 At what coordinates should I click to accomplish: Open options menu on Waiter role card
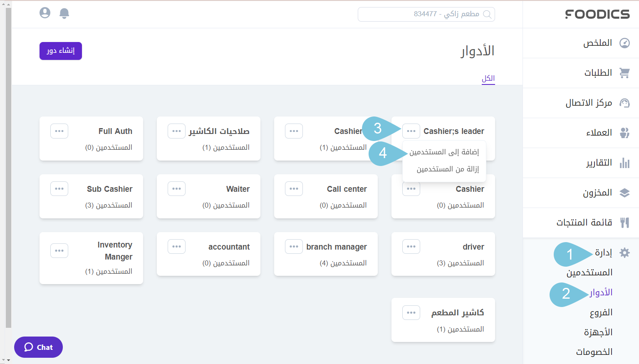[176, 188]
